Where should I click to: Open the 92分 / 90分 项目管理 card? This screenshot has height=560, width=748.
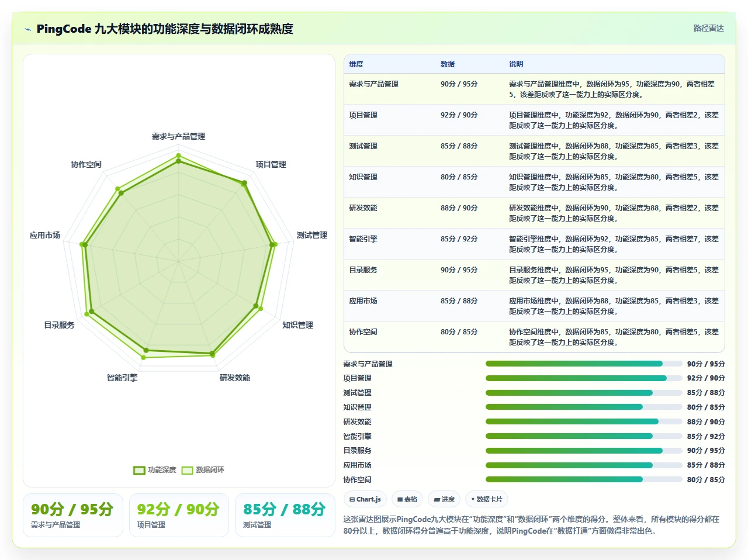tap(179, 515)
